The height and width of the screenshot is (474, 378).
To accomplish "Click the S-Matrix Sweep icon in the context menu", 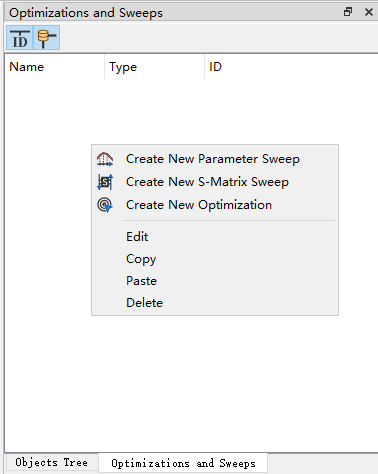I will (105, 182).
